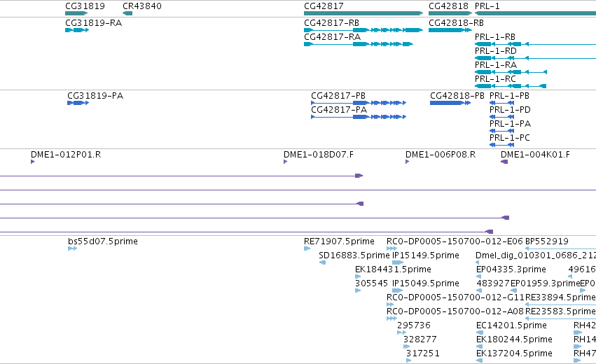Select BAC end DME1-004K01.F
This screenshot has height=364, width=596.
pos(504,162)
